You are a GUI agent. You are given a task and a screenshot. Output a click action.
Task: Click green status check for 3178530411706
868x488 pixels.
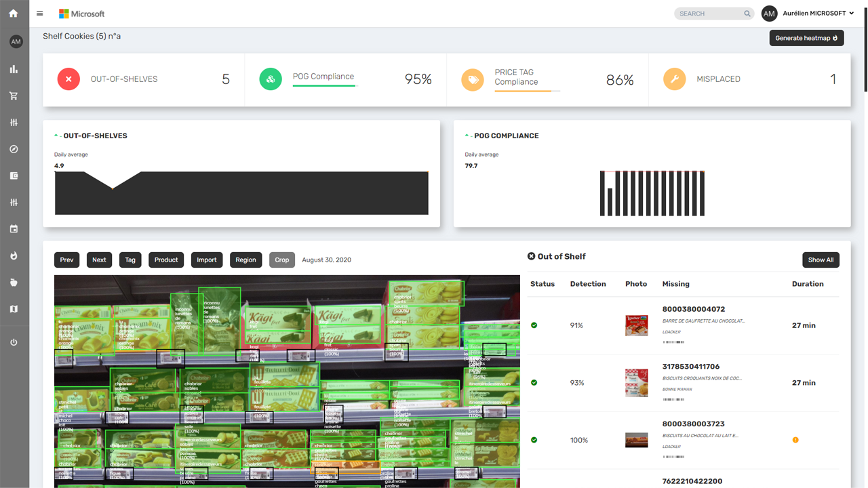point(534,383)
